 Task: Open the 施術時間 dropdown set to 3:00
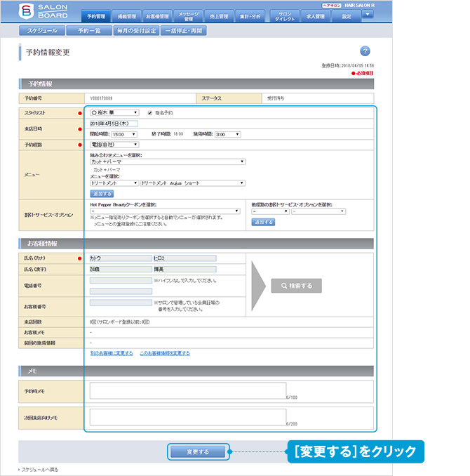[x=227, y=133]
